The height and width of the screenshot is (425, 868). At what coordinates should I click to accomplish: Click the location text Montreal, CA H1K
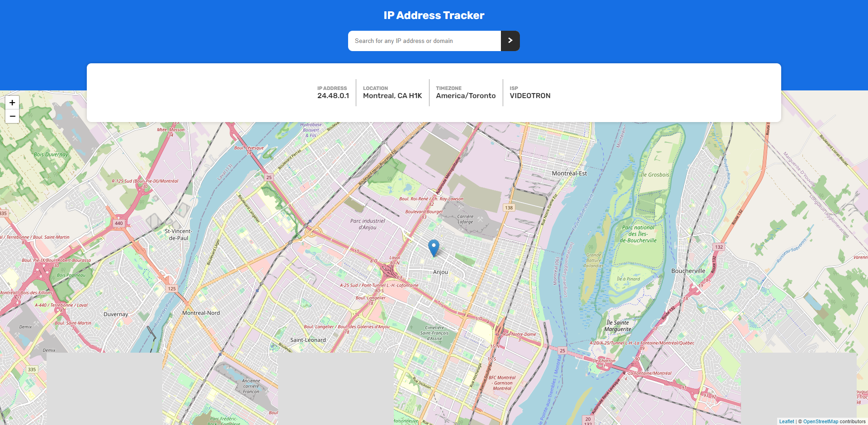[392, 96]
